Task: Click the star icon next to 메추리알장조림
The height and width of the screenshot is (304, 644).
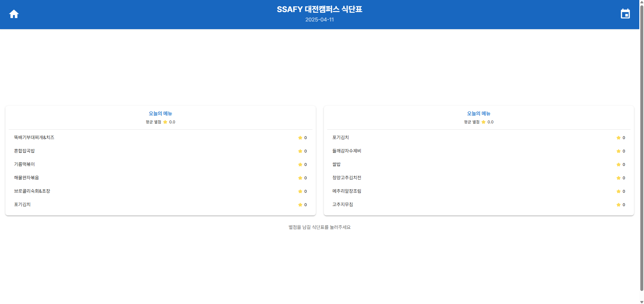Action: 618,191
